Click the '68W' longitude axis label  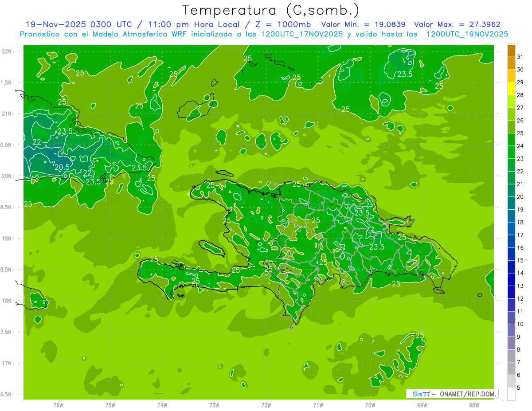[x=474, y=405]
